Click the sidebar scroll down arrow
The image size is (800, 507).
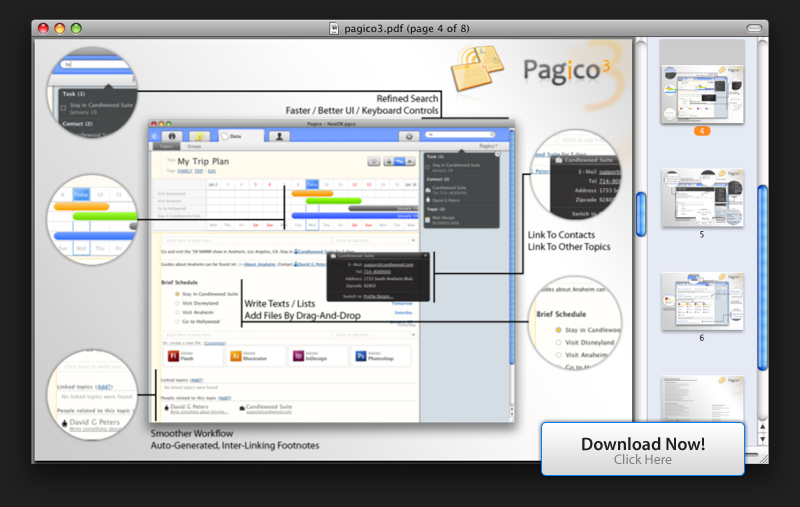click(762, 439)
